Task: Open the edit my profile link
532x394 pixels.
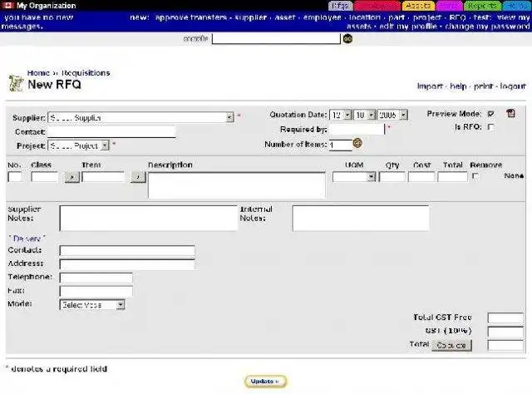Action: 408,26
